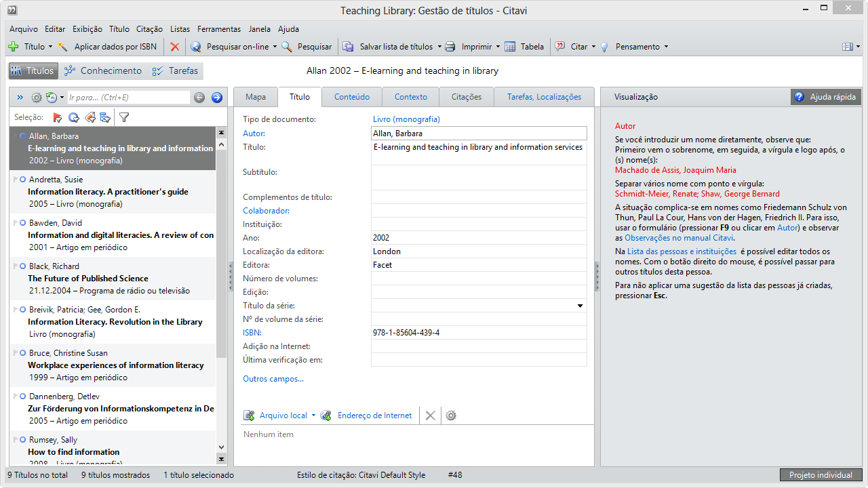
Task: Select Bawden, David title entry
Action: click(x=113, y=235)
